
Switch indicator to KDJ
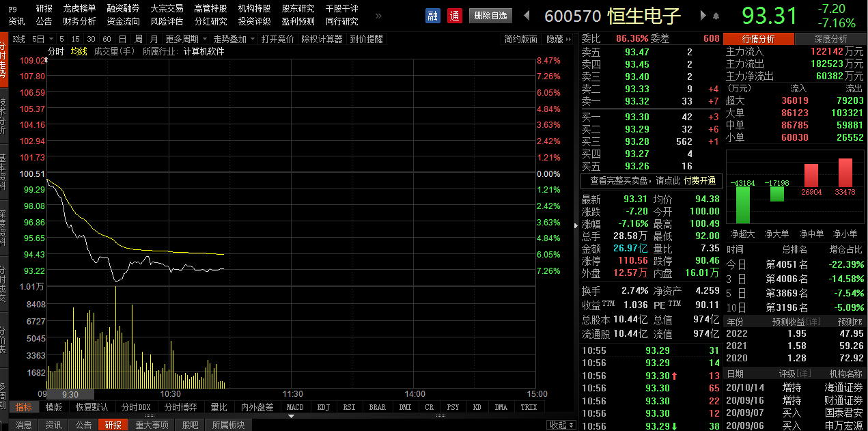(324, 407)
